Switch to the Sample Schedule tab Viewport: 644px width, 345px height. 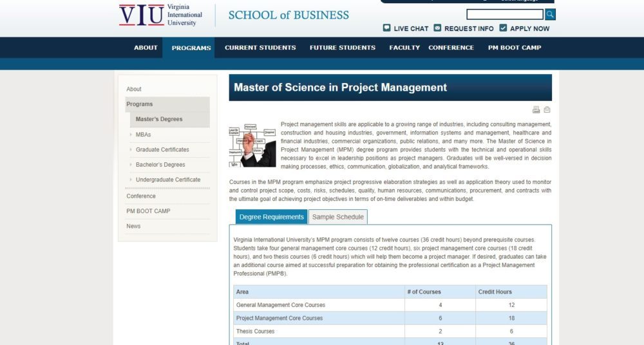tap(337, 217)
